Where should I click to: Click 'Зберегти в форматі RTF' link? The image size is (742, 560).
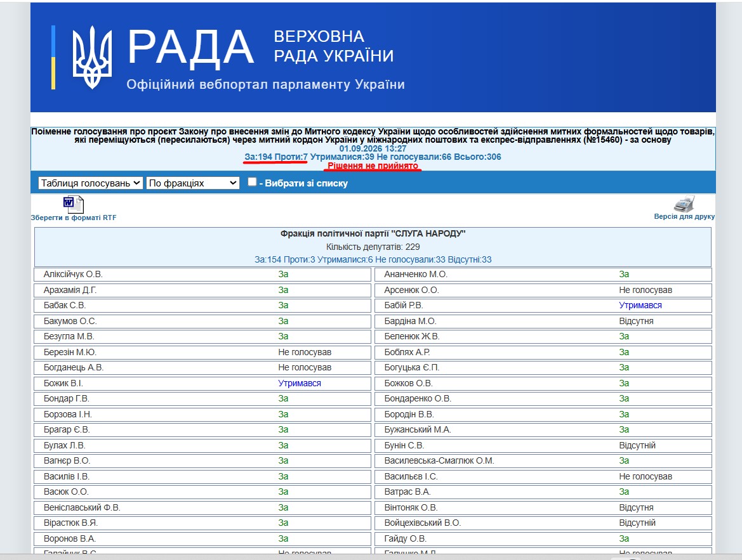74,218
